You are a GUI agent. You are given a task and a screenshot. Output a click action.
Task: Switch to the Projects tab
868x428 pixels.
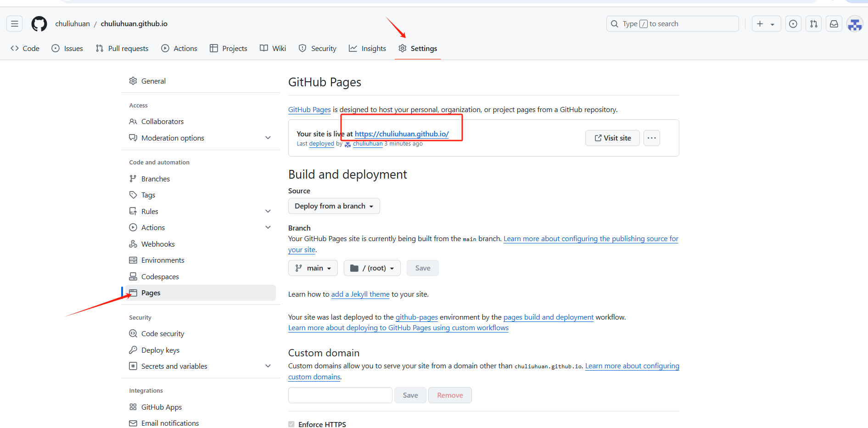coord(229,48)
